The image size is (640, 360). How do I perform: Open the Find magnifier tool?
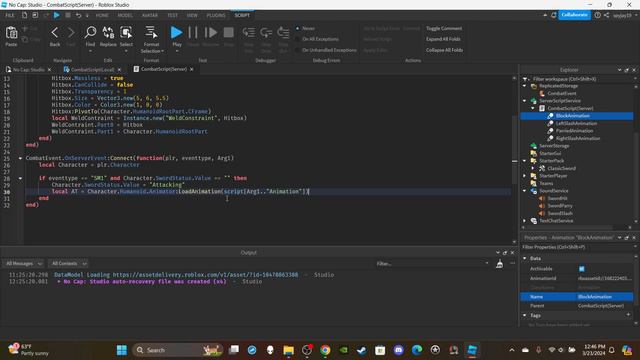pos(90,33)
